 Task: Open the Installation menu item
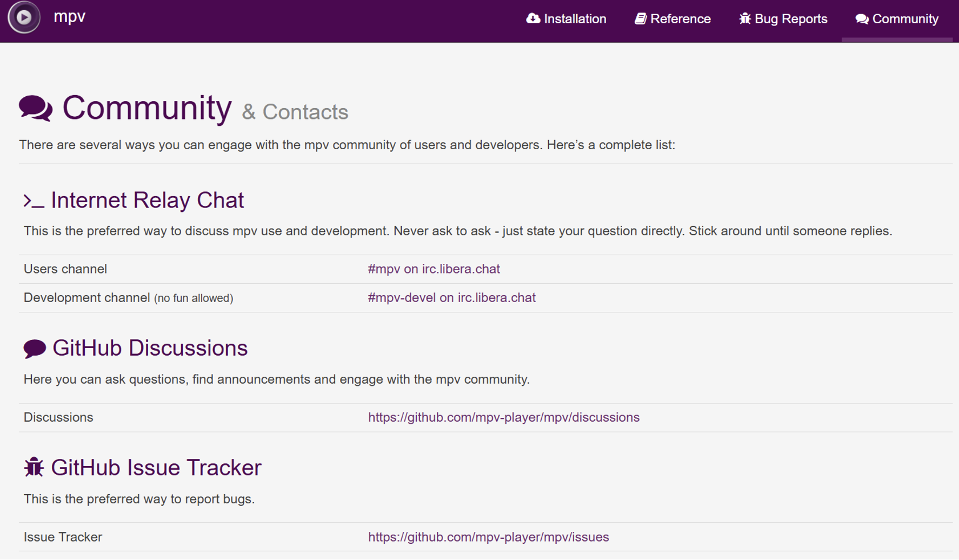(x=575, y=19)
